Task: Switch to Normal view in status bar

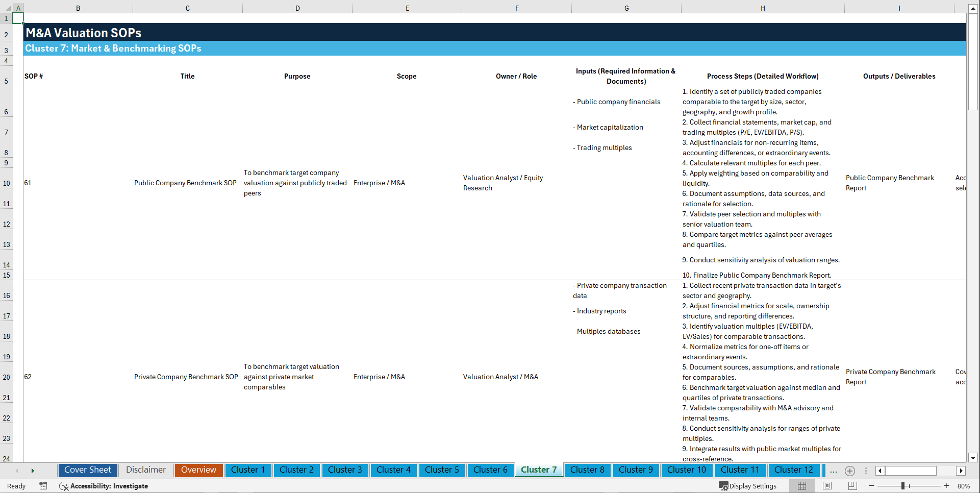Action: pos(801,486)
